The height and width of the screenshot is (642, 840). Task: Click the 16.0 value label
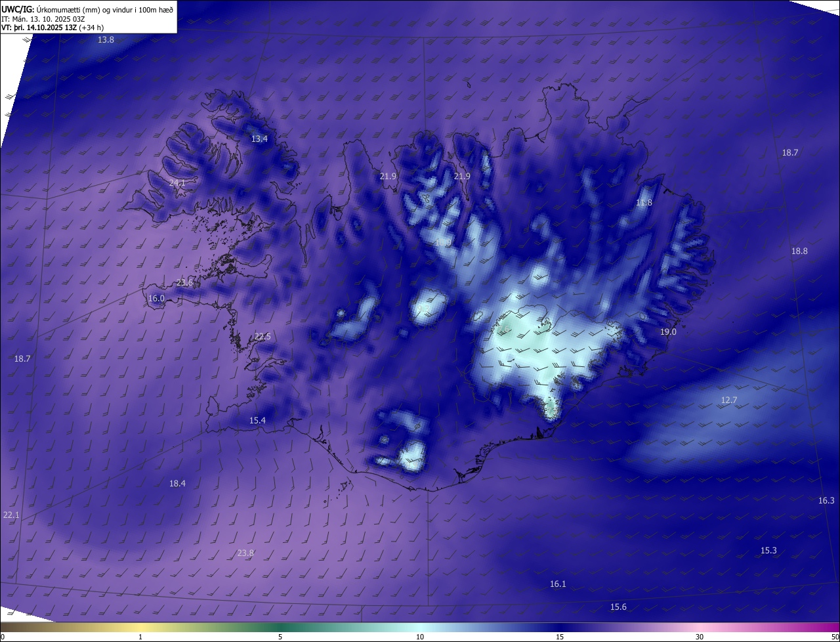point(156,299)
